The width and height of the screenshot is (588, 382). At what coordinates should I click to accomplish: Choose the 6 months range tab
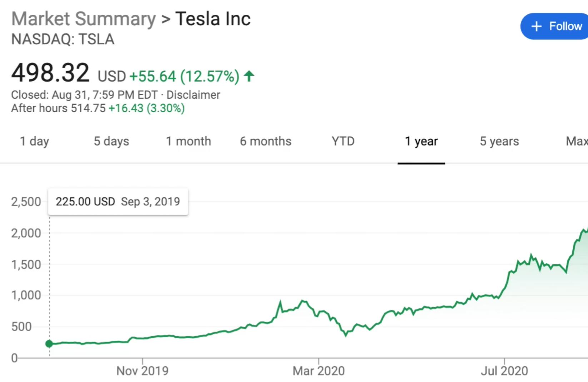click(x=265, y=141)
